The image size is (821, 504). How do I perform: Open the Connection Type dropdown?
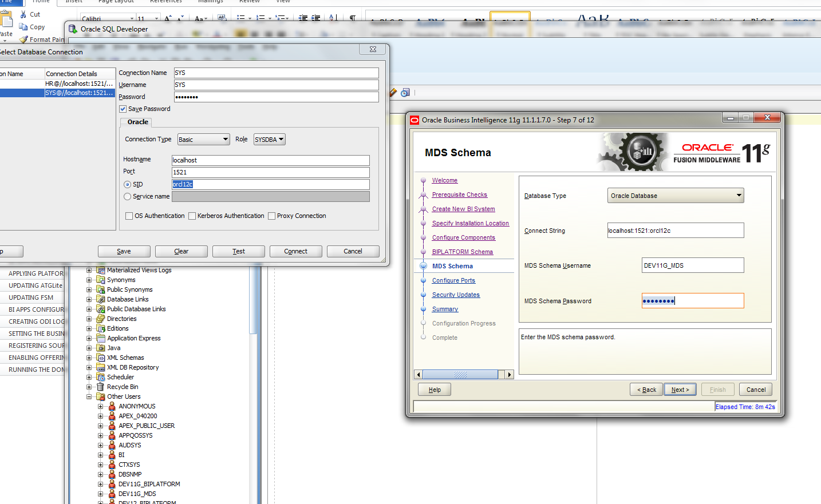click(x=203, y=139)
